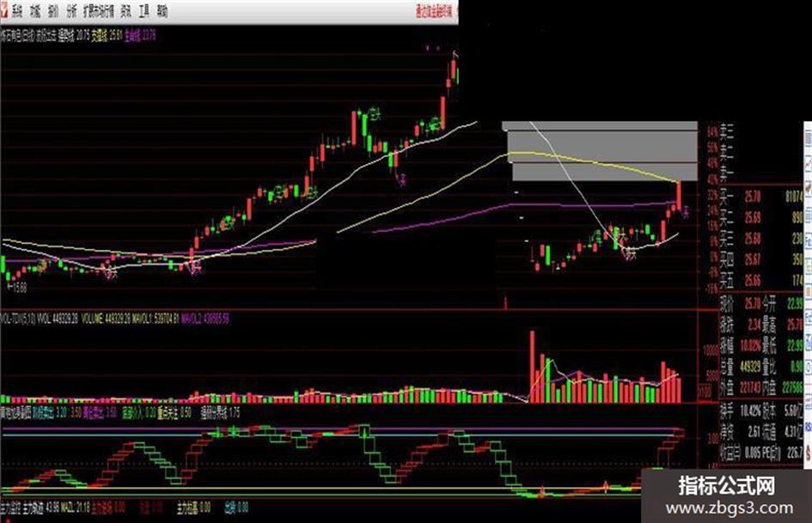The height and width of the screenshot is (523, 812).
Task: Open the 功能 menu
Action: 35,11
